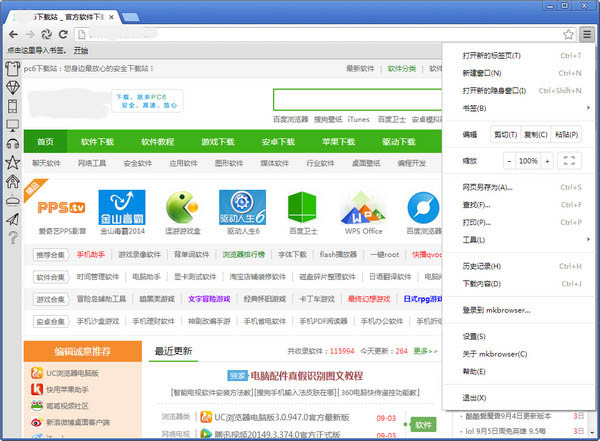Click 软件下载 in green nav bar
Image resolution: width=600 pixels, height=441 pixels.
(x=97, y=142)
